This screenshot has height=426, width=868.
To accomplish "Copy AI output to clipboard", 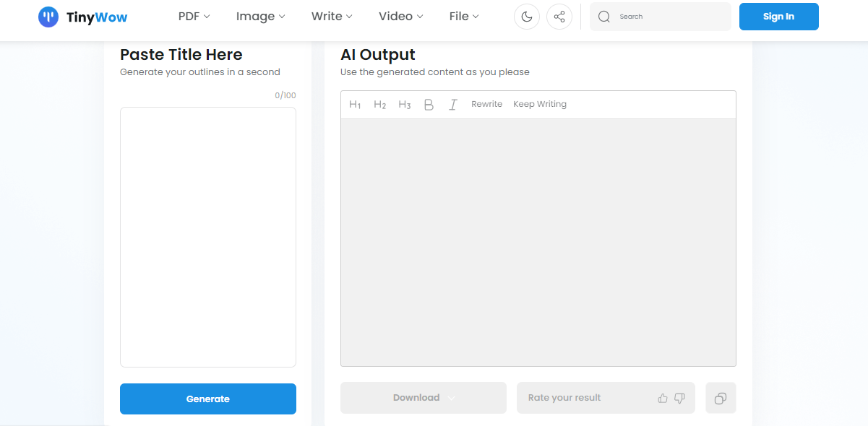I will 721,398.
